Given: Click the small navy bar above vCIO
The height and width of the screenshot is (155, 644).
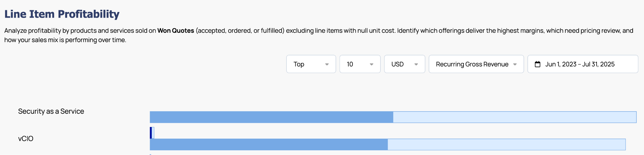Looking at the screenshot, I should (x=151, y=133).
